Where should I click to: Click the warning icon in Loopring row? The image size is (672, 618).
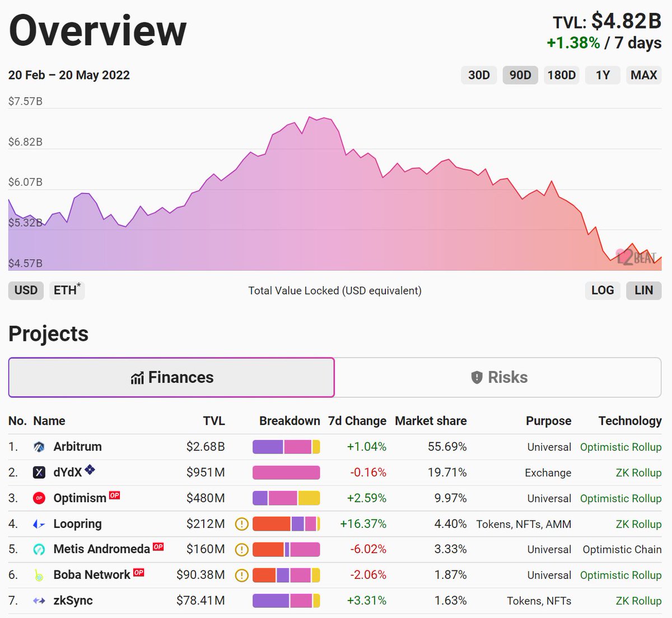click(241, 524)
